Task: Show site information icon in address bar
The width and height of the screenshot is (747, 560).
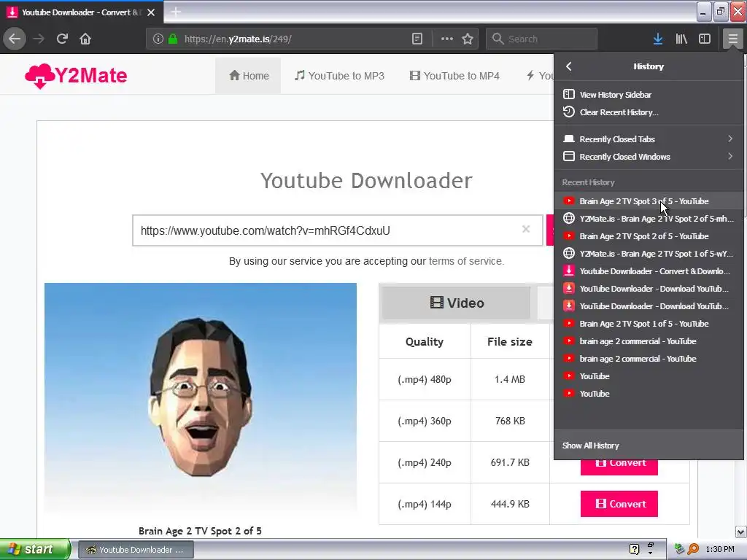Action: 158,39
